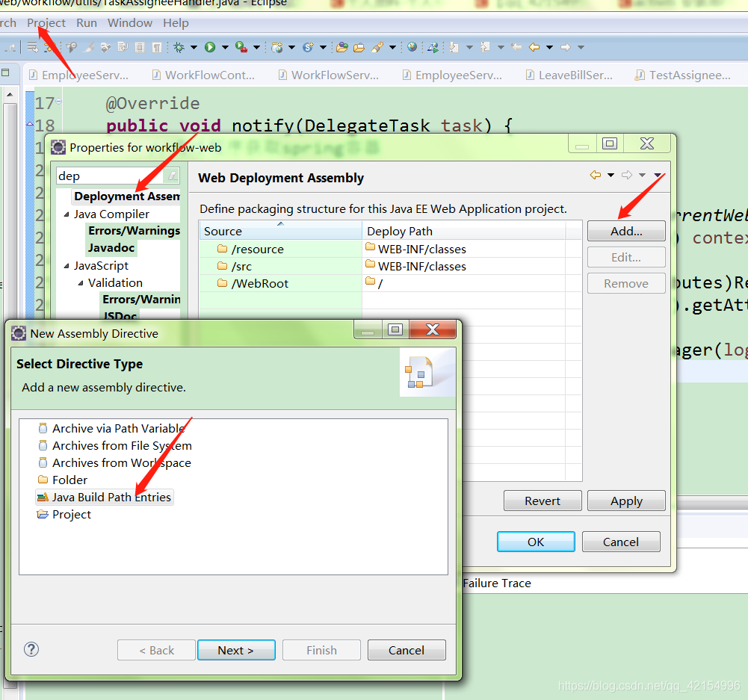Toggle Block Selection Mode toolbar icon
The height and width of the screenshot is (700, 748).
click(x=140, y=47)
